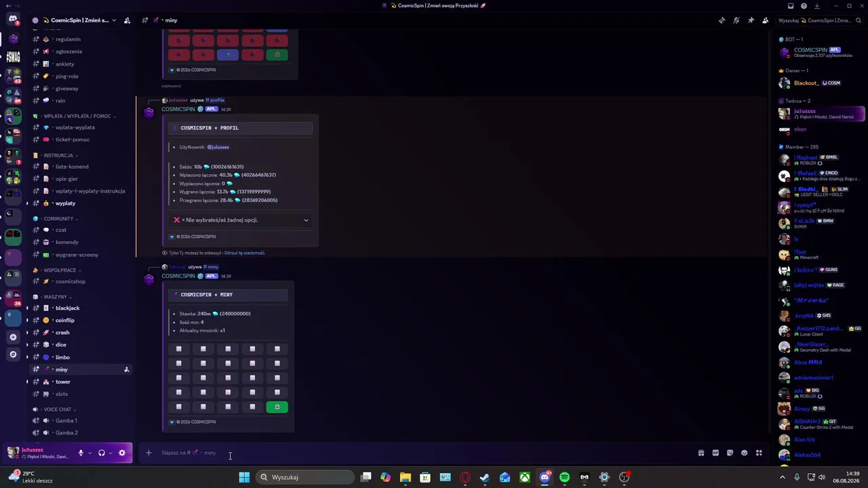Image resolution: width=868 pixels, height=488 pixels.
Task: Open the 'Nie wybrałeś/aś żadnej opcji' select menu
Action: point(241,220)
